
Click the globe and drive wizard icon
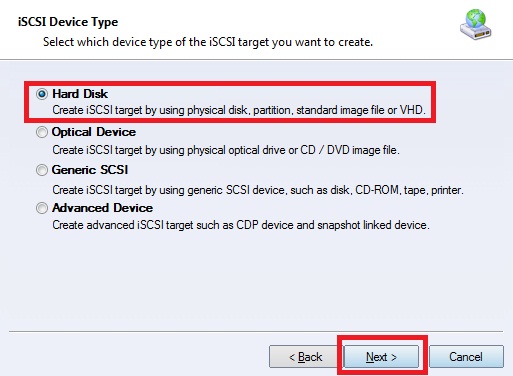click(x=476, y=25)
